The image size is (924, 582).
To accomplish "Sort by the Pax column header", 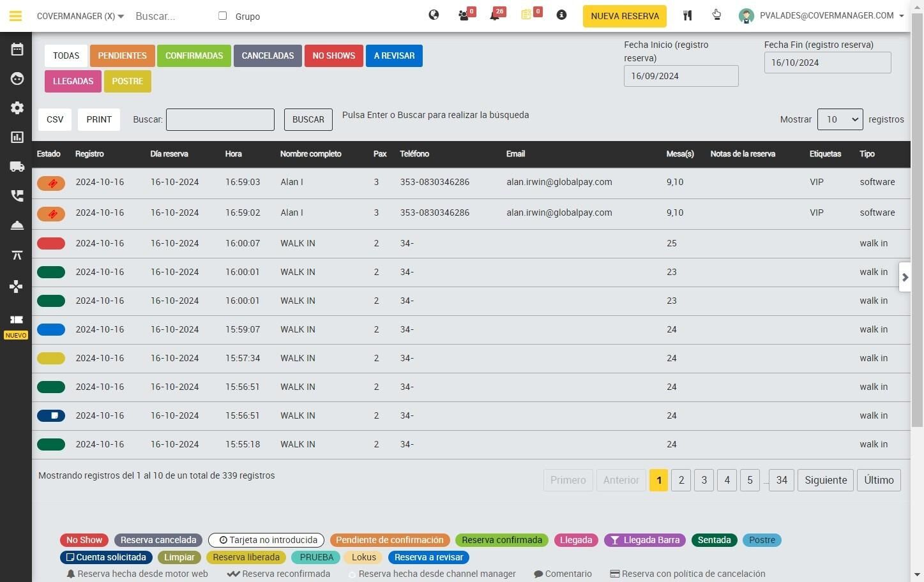I will (380, 154).
